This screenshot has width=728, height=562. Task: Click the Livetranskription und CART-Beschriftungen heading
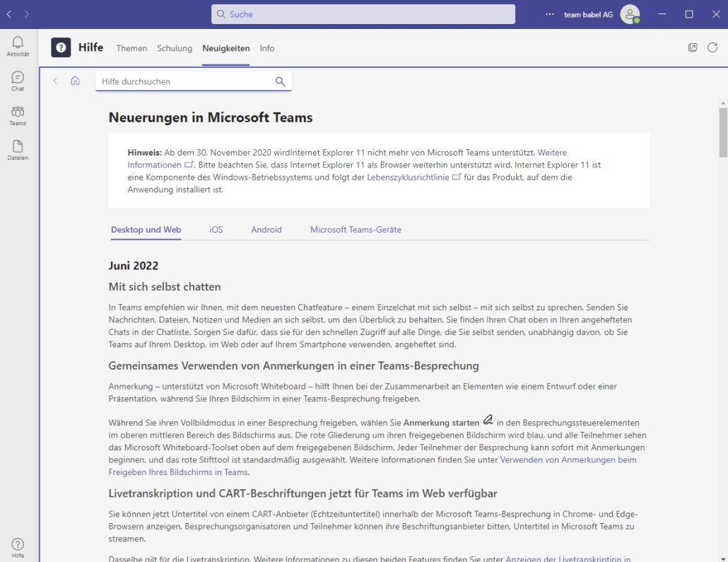303,493
